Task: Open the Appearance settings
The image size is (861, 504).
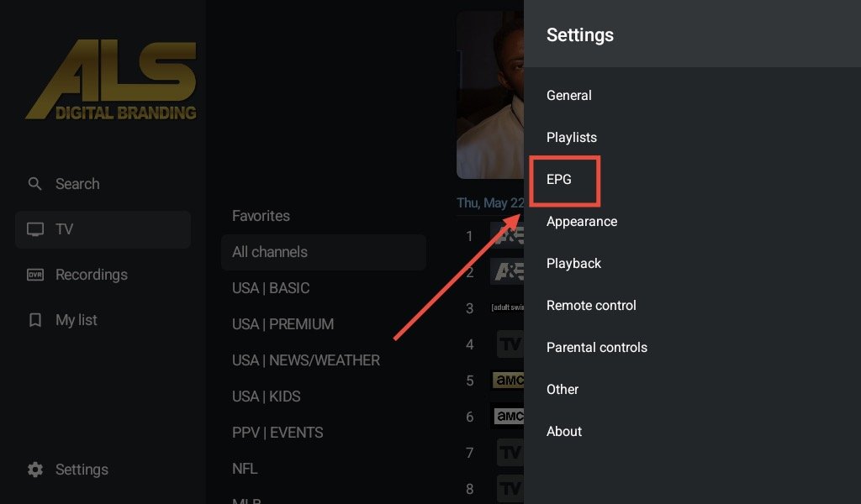Action: (582, 222)
